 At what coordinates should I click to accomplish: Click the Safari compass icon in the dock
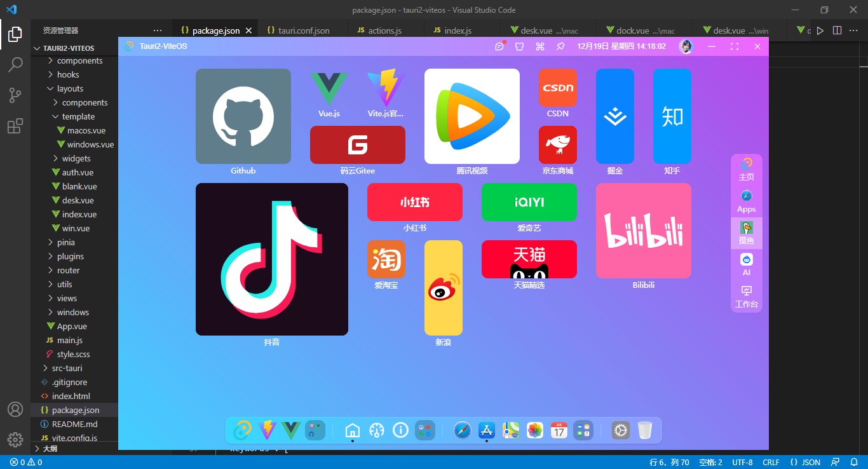pyautogui.click(x=463, y=430)
